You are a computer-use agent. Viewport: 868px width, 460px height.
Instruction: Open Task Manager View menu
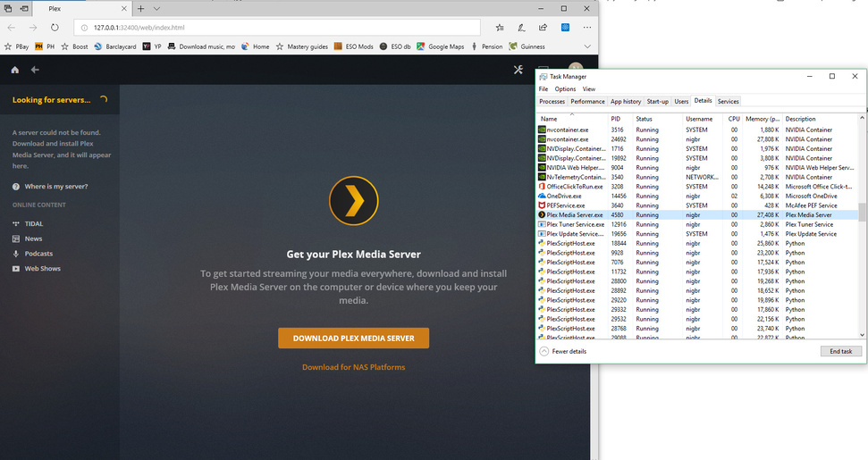pyautogui.click(x=589, y=89)
